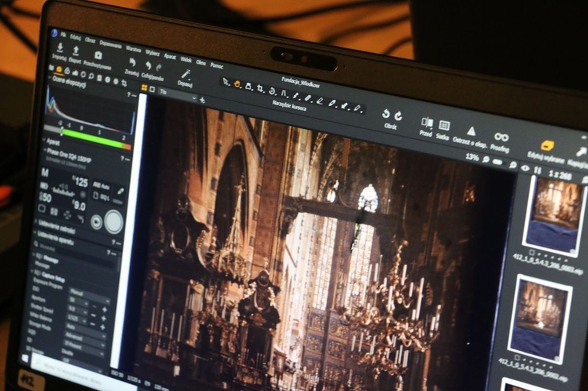Toggle Ostrzeż o eksp. exposure warning
The height and width of the screenshot is (391, 588).
click(471, 131)
